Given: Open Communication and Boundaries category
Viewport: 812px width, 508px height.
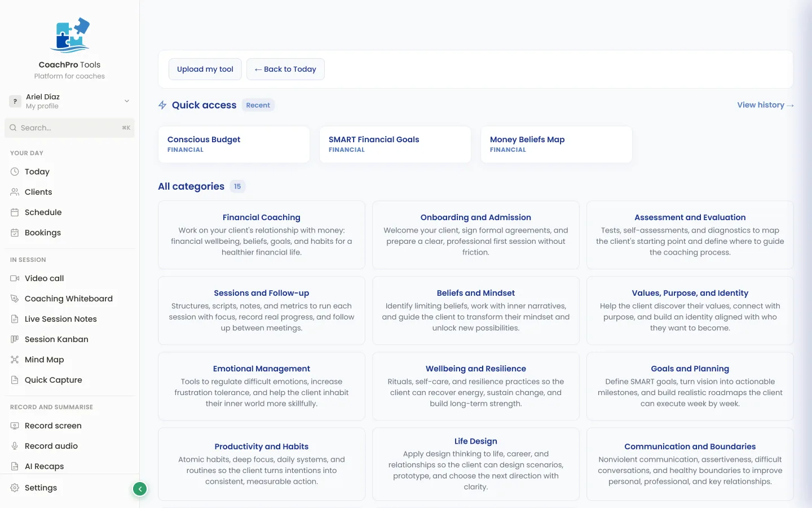Looking at the screenshot, I should click(x=690, y=464).
